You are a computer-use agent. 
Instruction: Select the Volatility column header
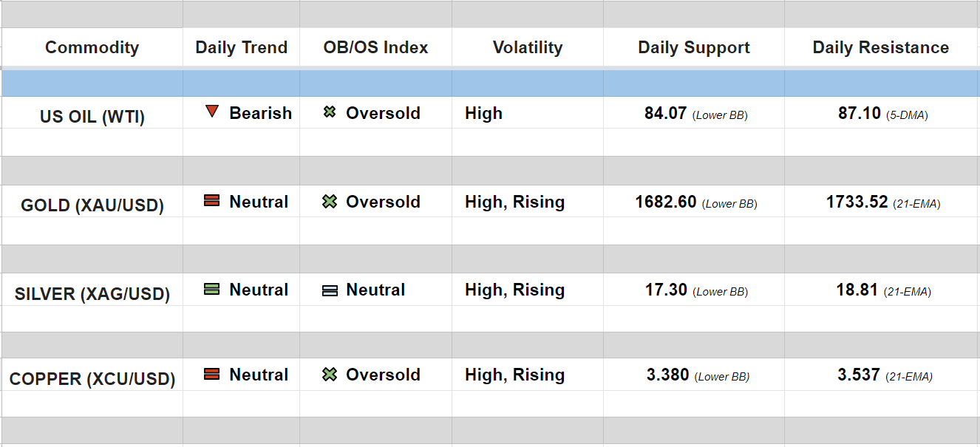click(528, 47)
